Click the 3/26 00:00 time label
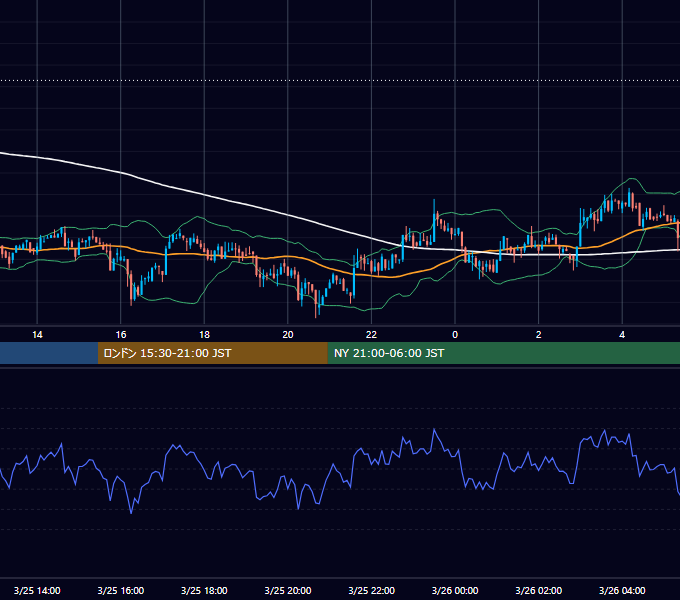 [455, 590]
